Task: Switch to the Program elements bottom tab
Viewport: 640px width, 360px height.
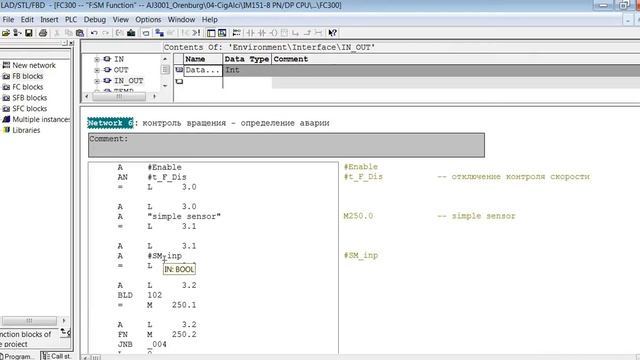Action: click(18, 356)
